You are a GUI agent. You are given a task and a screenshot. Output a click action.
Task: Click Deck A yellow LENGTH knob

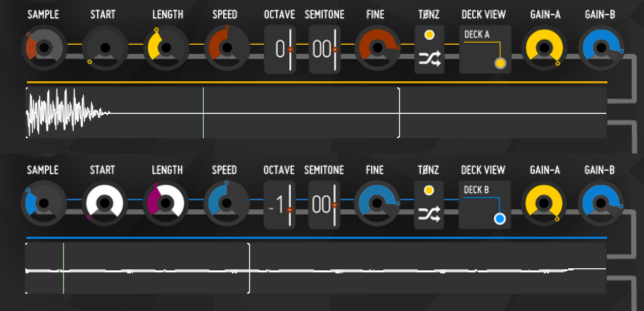166,48
